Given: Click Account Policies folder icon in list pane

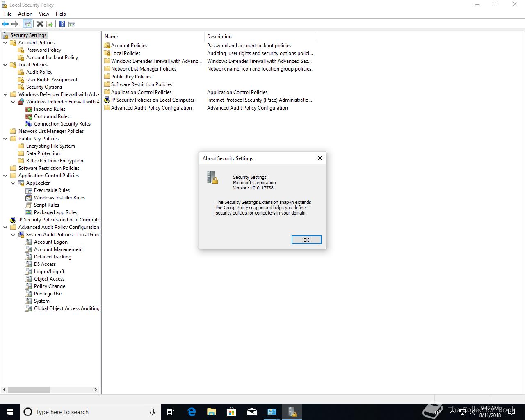Looking at the screenshot, I should click(107, 46).
